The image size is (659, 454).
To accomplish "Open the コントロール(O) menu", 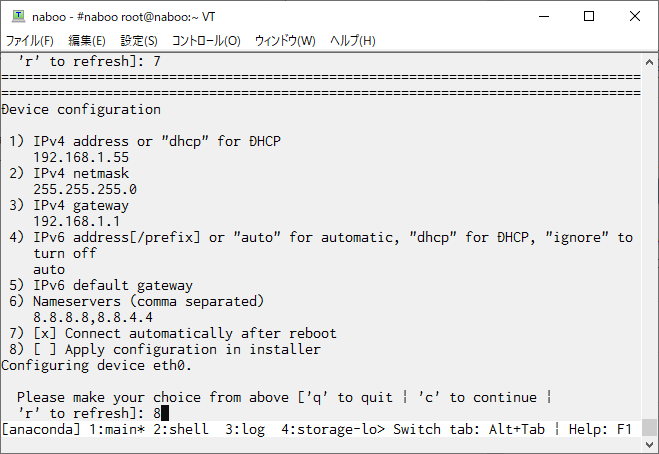I will [x=206, y=41].
